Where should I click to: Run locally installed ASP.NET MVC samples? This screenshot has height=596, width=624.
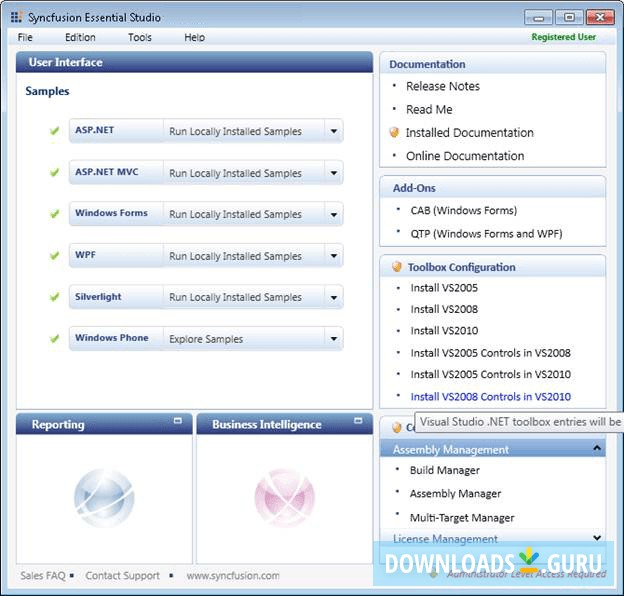point(235,173)
